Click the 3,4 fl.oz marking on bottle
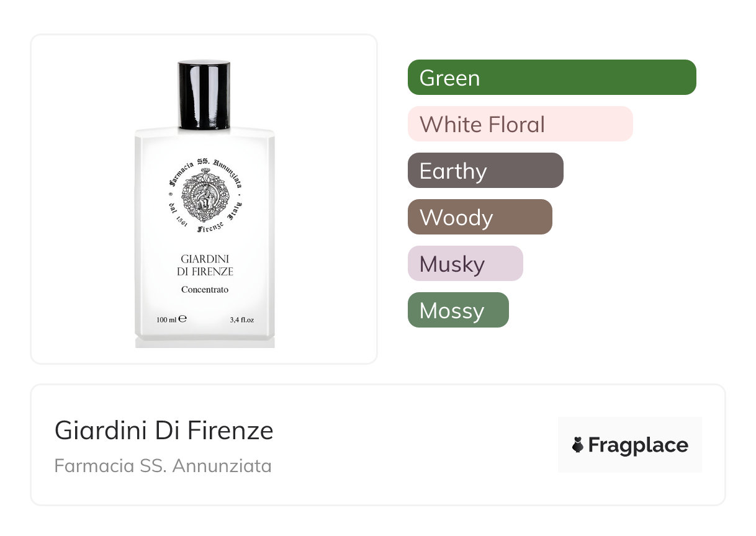Viewport: 756px width, 536px height. click(242, 320)
